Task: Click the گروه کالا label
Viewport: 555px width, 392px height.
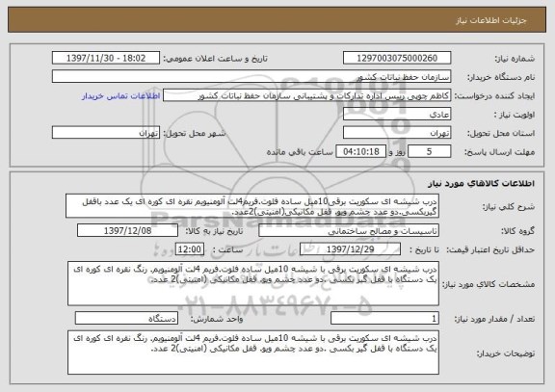Action: (x=517, y=232)
